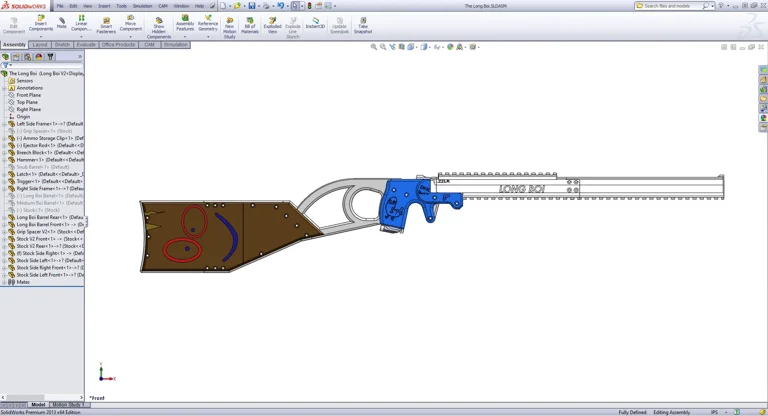The image size is (768, 416).
Task: Click the Move Component tool
Action: [131, 23]
